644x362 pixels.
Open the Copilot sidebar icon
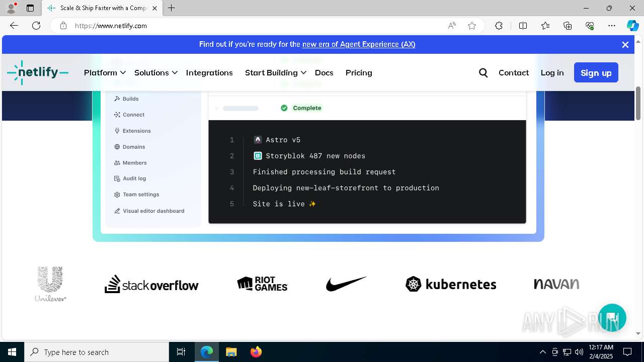click(632, 26)
